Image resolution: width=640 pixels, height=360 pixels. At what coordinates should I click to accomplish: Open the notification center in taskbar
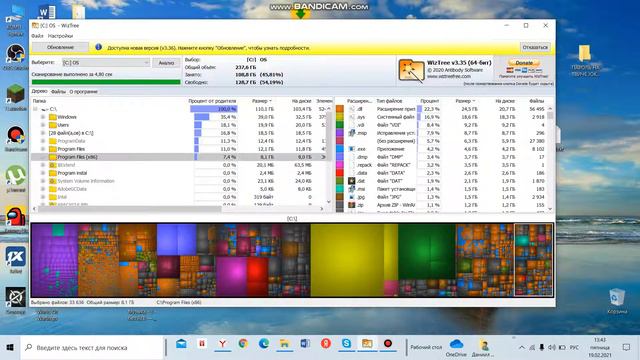click(626, 347)
